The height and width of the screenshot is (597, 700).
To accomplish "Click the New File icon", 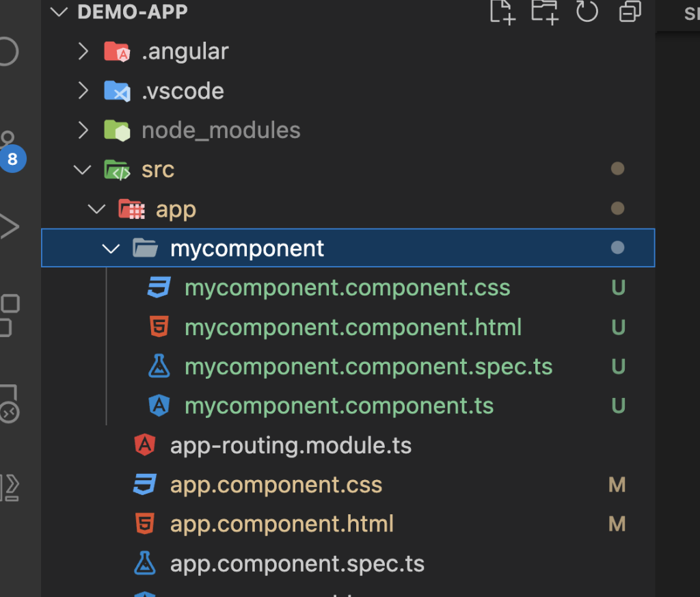I will (x=502, y=12).
